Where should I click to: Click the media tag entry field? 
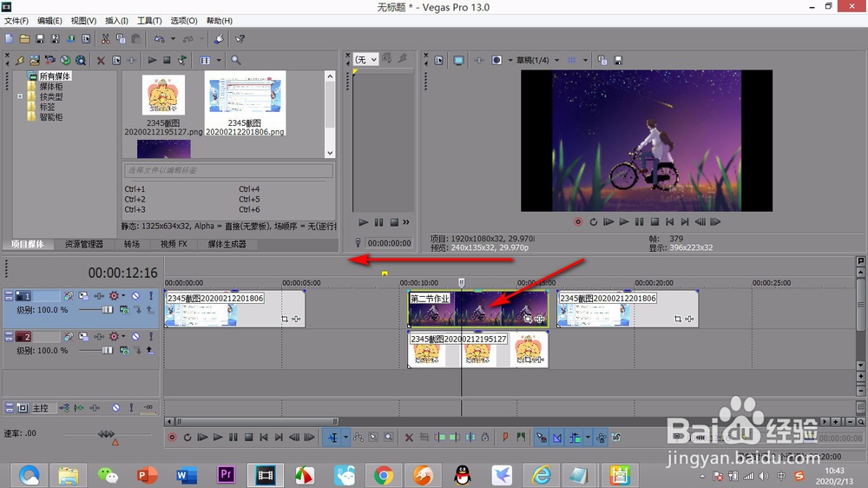228,170
